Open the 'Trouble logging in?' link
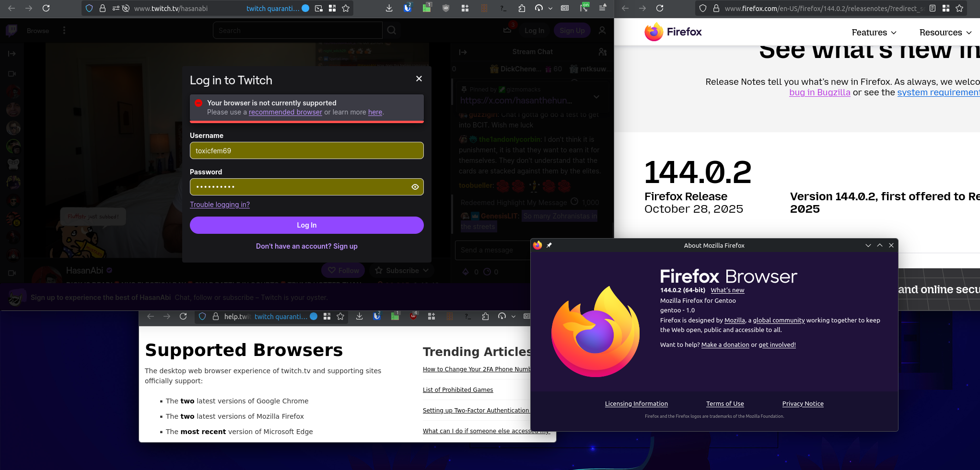 coord(220,205)
